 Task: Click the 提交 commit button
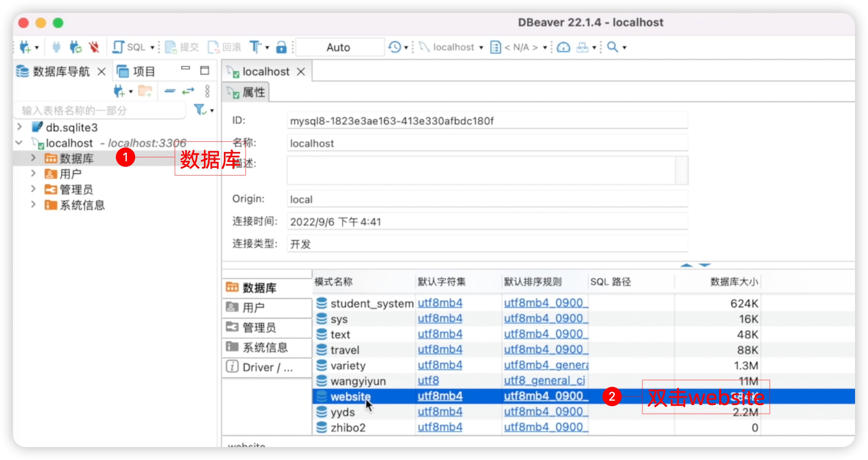182,47
